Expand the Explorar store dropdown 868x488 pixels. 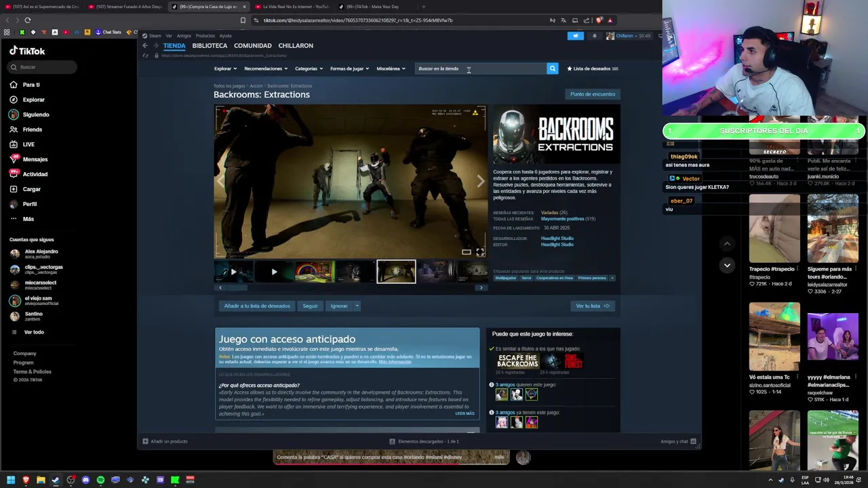coord(225,68)
